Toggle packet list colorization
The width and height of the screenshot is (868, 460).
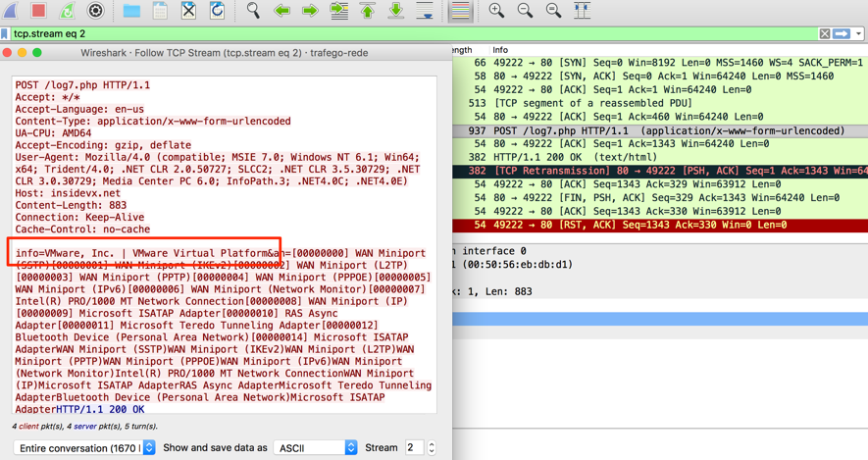tap(461, 10)
